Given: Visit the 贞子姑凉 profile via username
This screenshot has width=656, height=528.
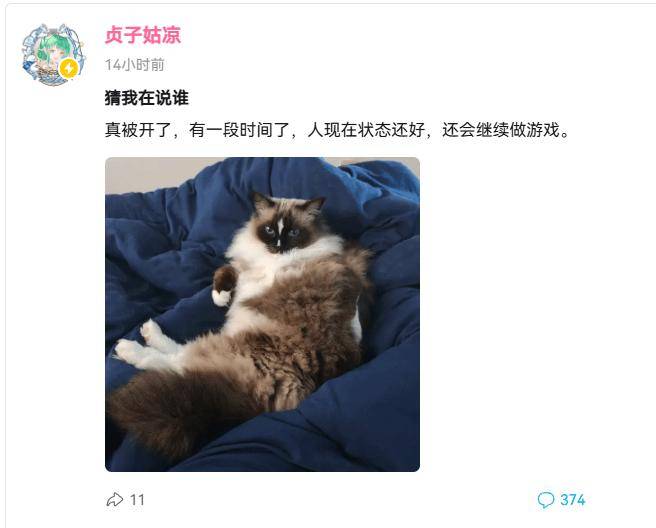Looking at the screenshot, I should (143, 35).
